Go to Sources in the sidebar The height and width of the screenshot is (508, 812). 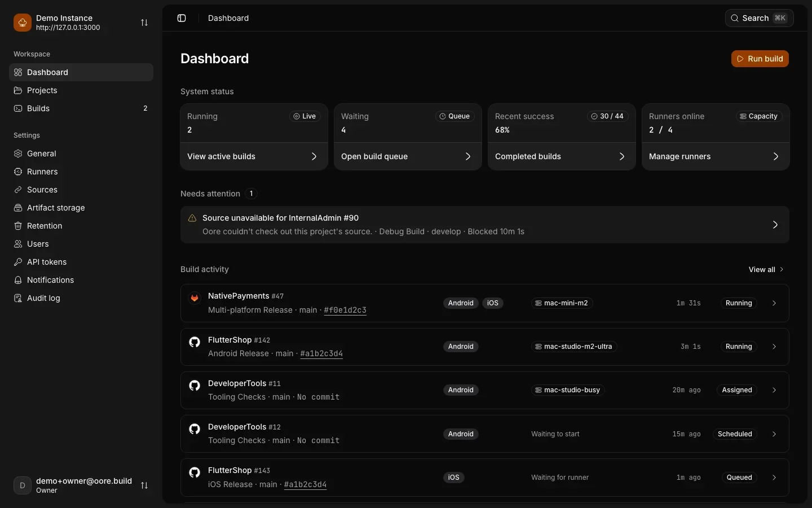[x=81, y=190]
